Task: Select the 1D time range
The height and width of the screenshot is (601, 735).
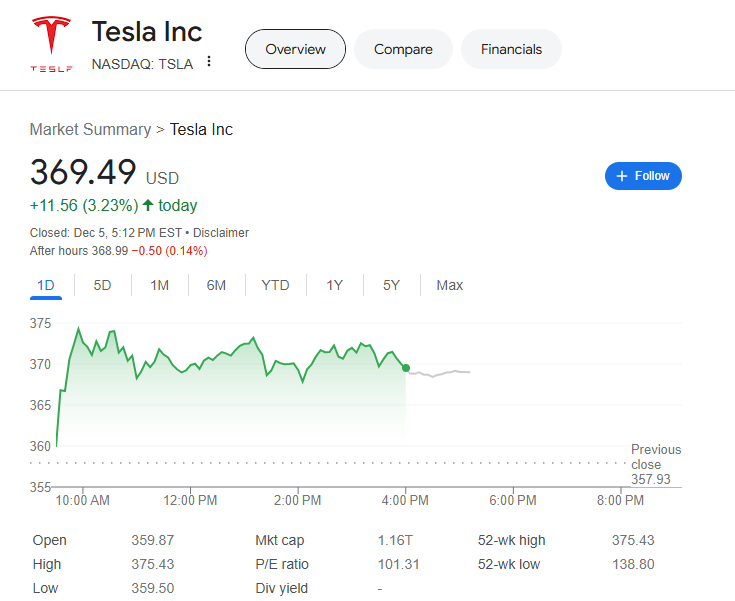Action: pos(46,285)
